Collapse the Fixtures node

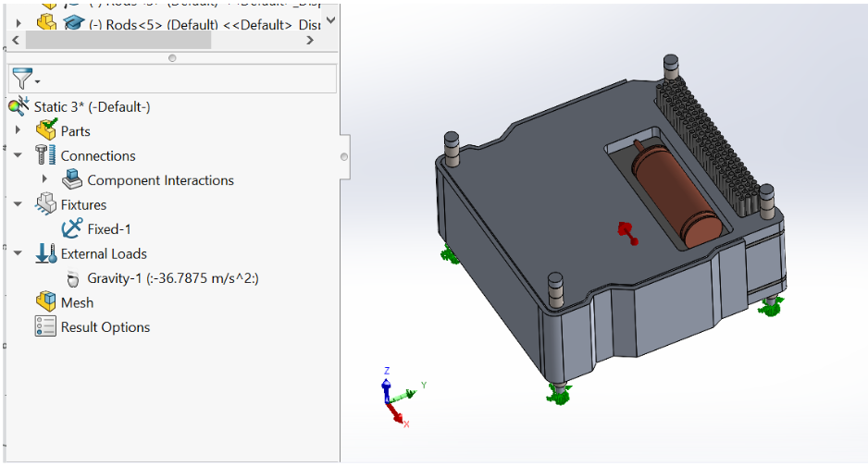tap(19, 204)
